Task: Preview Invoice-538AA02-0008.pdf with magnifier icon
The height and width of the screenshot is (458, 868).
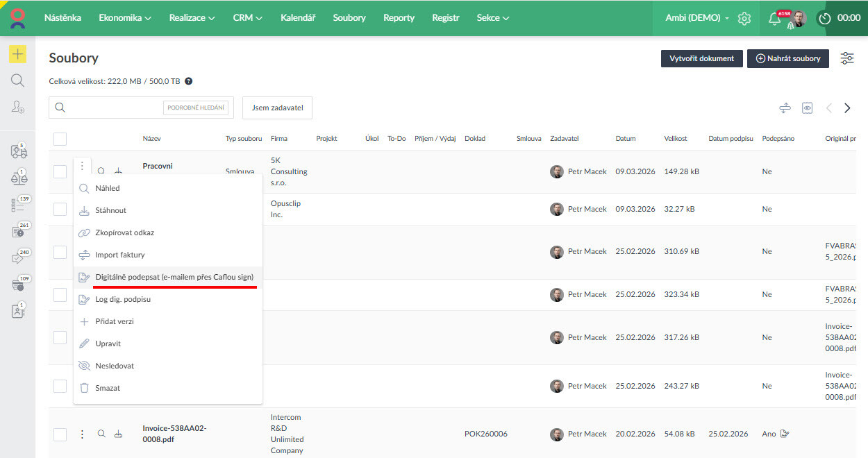Action: [x=101, y=434]
